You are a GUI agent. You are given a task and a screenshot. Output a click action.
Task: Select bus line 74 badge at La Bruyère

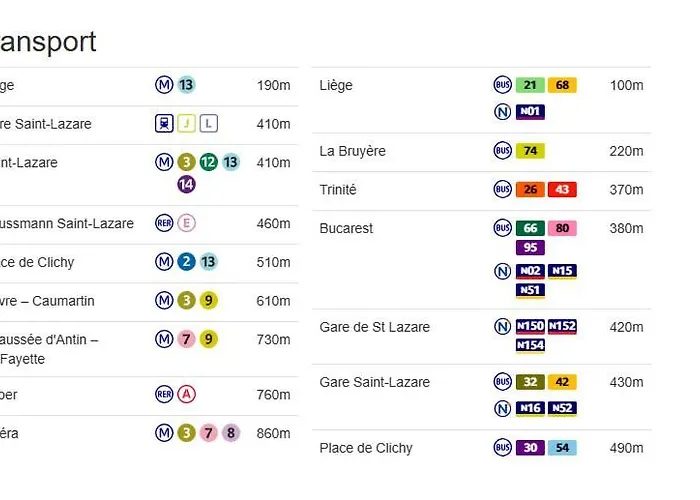(530, 151)
